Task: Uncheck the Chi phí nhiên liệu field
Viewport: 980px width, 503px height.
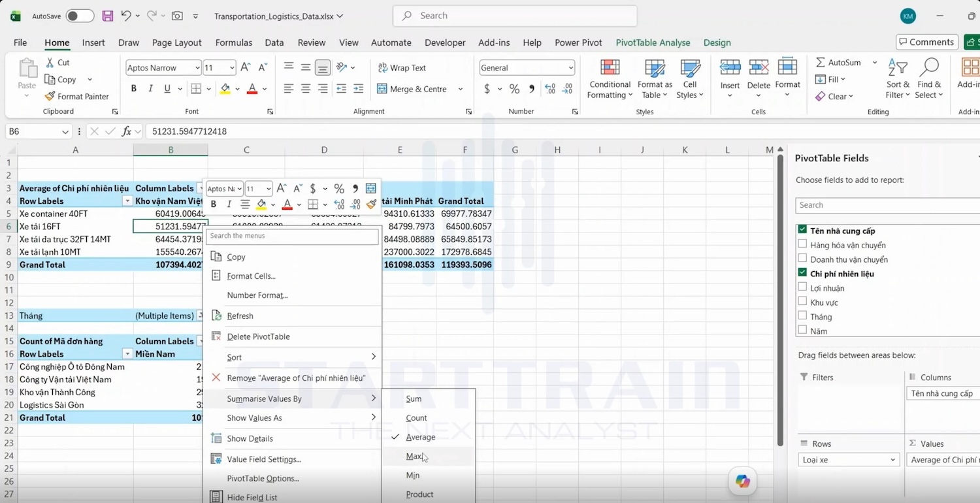Action: click(x=802, y=274)
